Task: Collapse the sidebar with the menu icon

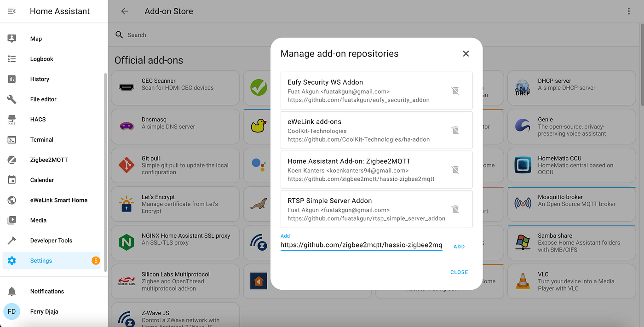Action: pyautogui.click(x=12, y=11)
